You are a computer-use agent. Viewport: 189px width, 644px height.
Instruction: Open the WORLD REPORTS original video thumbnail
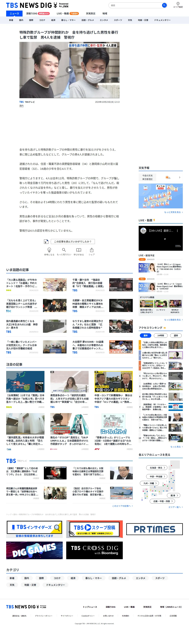175,303
